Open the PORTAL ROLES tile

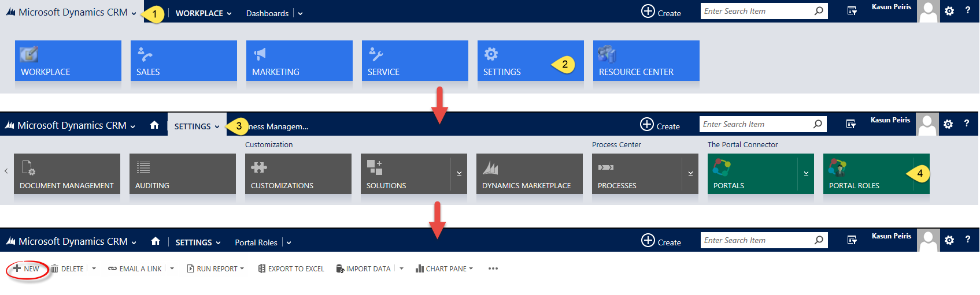(877, 174)
